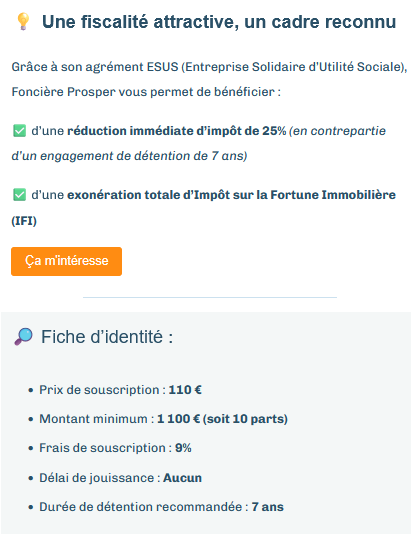Click the "Prix de souscription : 110 €" item
Screen dimensions: 411x544
[x=120, y=390]
